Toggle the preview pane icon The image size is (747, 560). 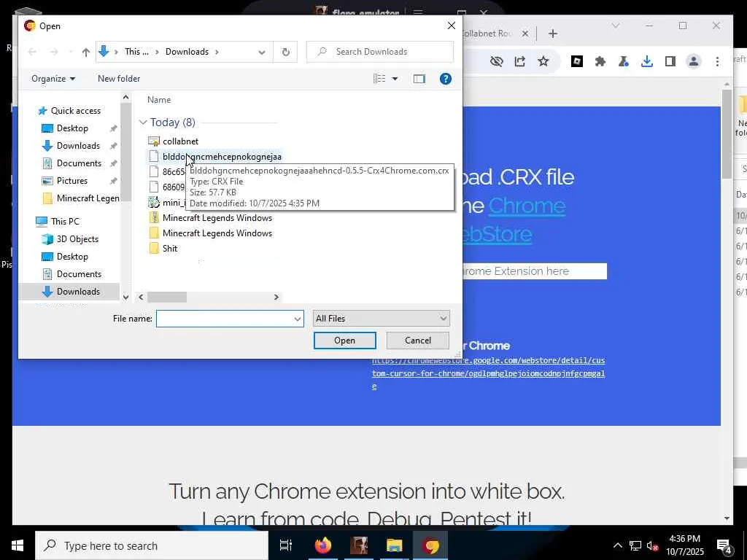(x=419, y=79)
